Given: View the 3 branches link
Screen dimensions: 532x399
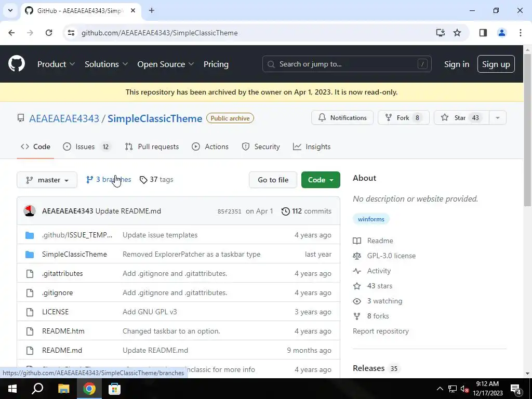Looking at the screenshot, I should coord(109,179).
